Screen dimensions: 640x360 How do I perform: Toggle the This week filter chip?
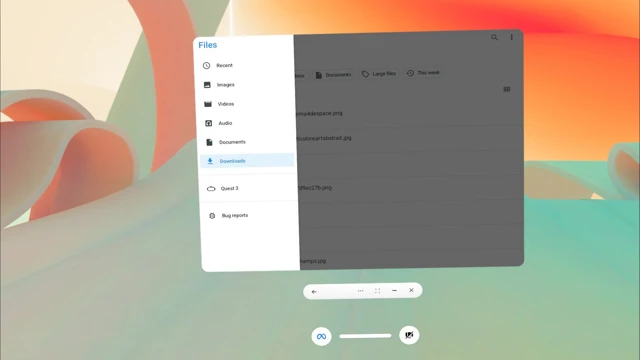[423, 73]
